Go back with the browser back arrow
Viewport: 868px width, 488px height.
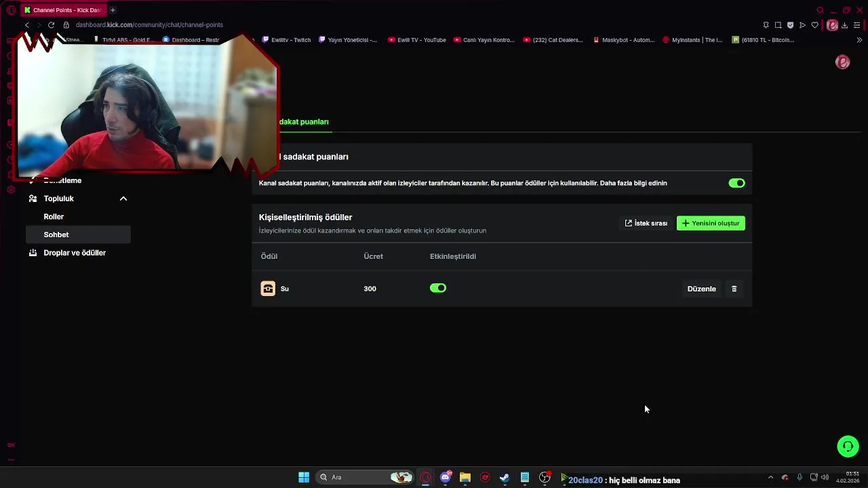coord(27,25)
